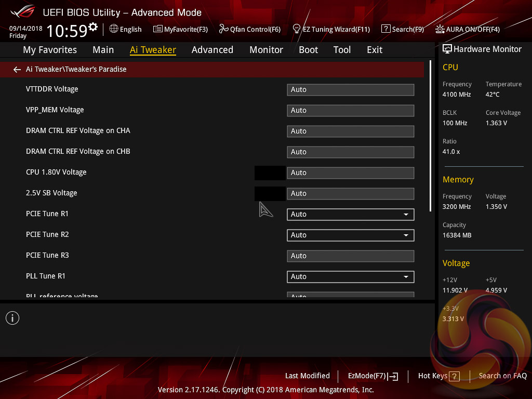Open the Search on FAQ link

coord(502,376)
